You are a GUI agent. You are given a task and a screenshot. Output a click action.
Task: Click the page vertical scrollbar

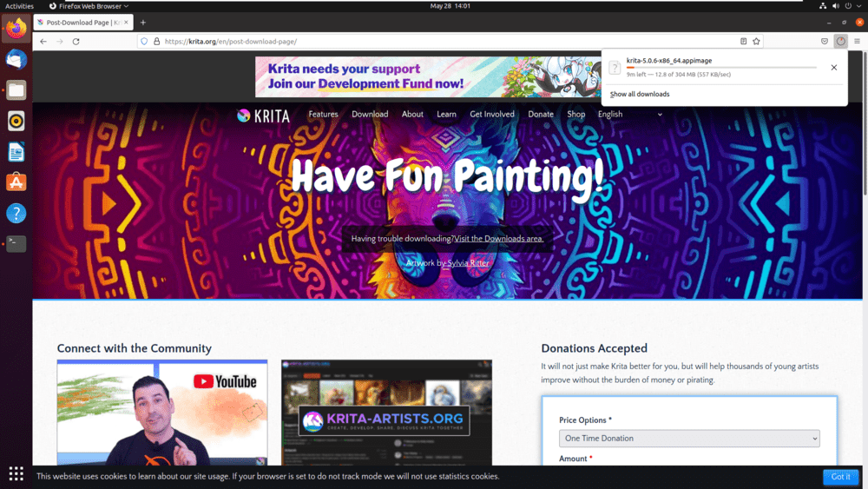tap(865, 123)
